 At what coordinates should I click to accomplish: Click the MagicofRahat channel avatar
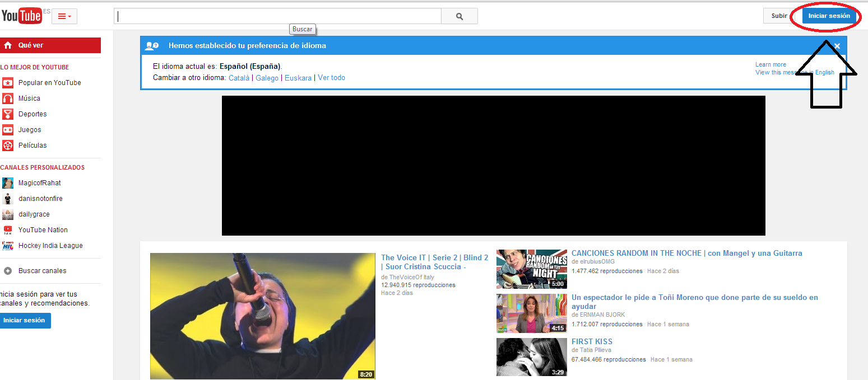tap(8, 183)
